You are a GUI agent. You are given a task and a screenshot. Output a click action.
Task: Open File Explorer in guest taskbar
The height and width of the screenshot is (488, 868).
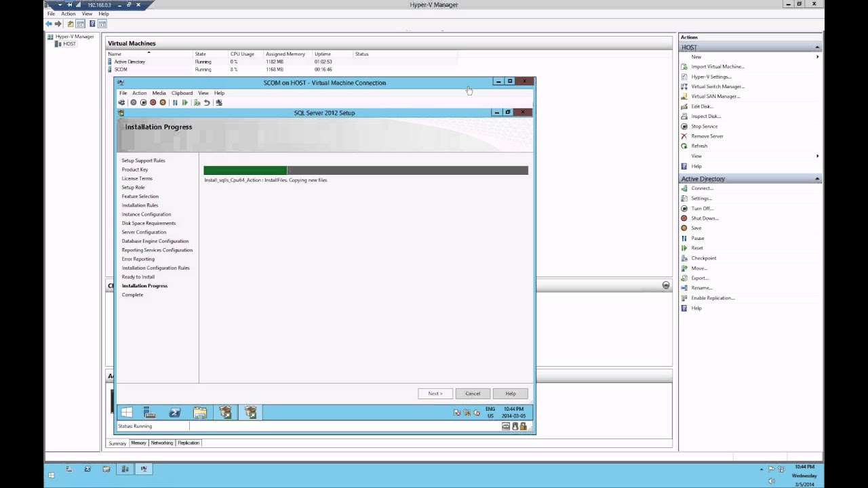pos(200,412)
